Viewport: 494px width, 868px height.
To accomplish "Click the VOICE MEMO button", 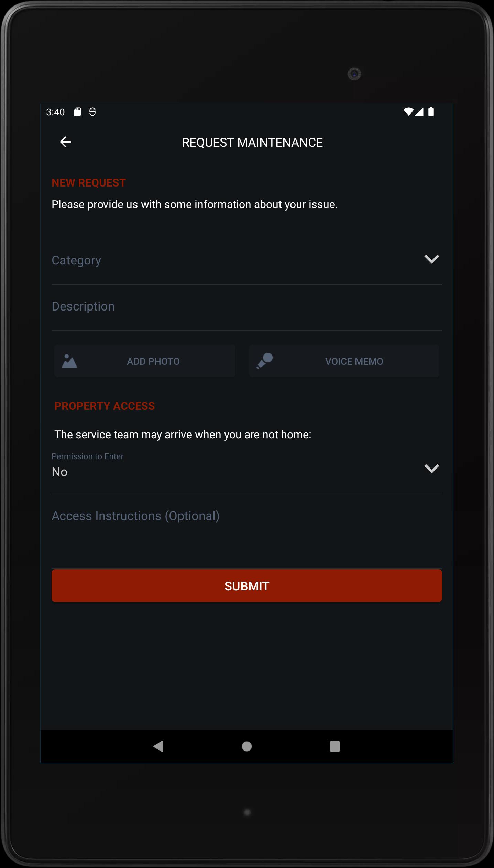I will tap(344, 361).
